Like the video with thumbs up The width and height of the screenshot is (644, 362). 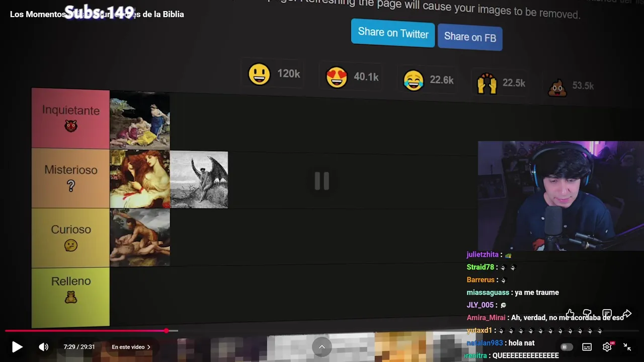coord(570,314)
